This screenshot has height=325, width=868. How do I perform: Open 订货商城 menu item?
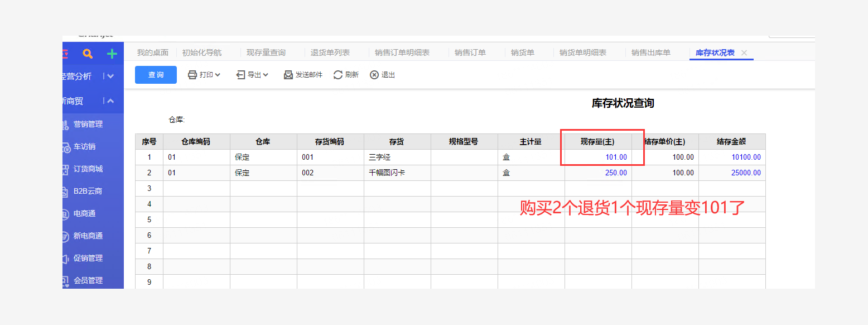pyautogui.click(x=88, y=169)
